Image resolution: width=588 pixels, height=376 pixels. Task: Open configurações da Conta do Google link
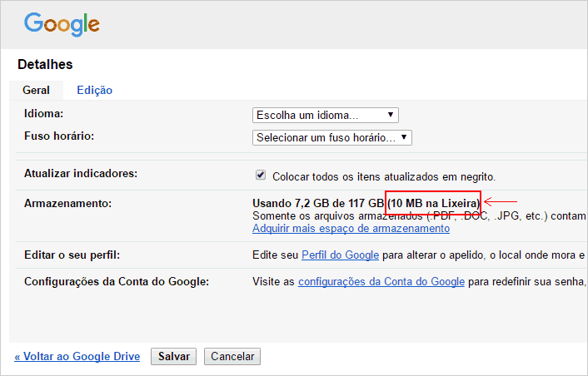(x=381, y=282)
